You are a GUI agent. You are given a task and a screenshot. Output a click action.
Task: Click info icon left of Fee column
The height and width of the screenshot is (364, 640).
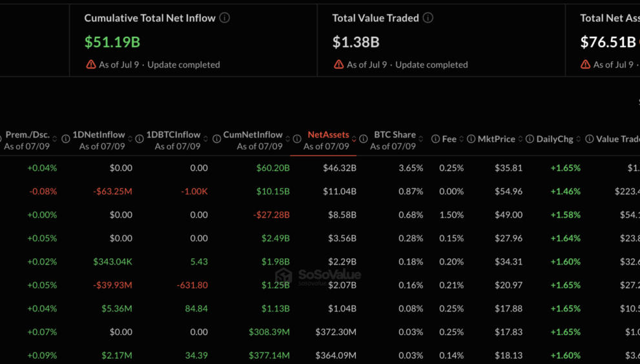click(x=435, y=139)
